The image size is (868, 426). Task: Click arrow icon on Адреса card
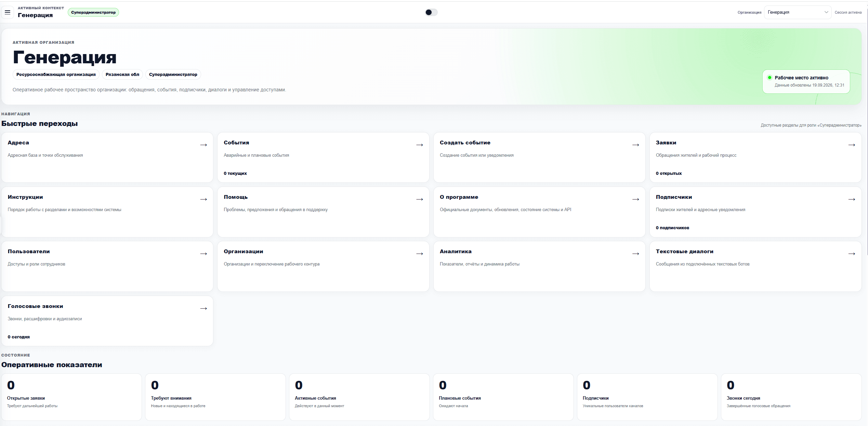pyautogui.click(x=203, y=145)
